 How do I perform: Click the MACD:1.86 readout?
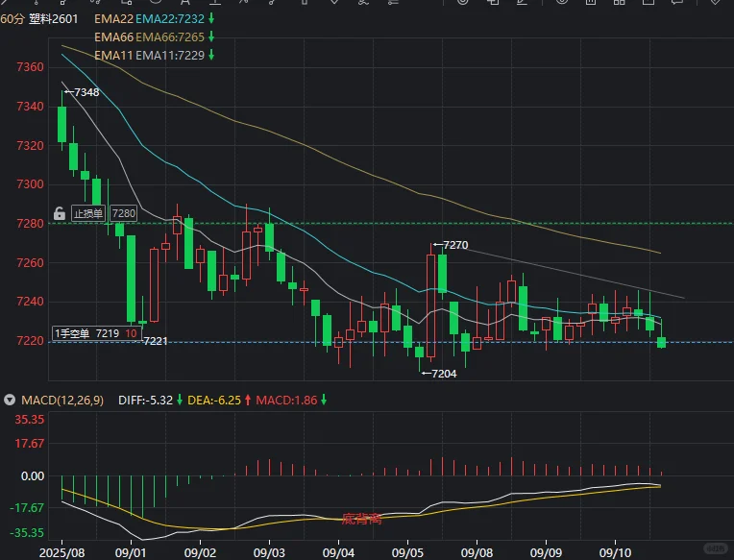(x=286, y=401)
